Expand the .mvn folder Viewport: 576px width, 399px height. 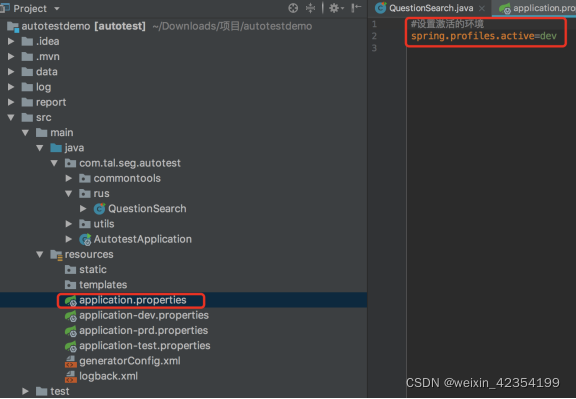pyautogui.click(x=11, y=57)
